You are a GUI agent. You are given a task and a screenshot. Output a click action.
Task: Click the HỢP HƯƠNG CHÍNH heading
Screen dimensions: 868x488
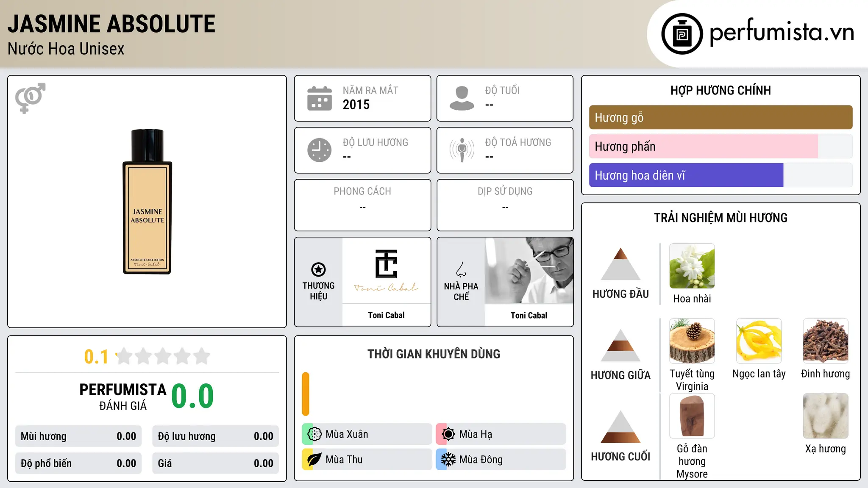click(721, 90)
